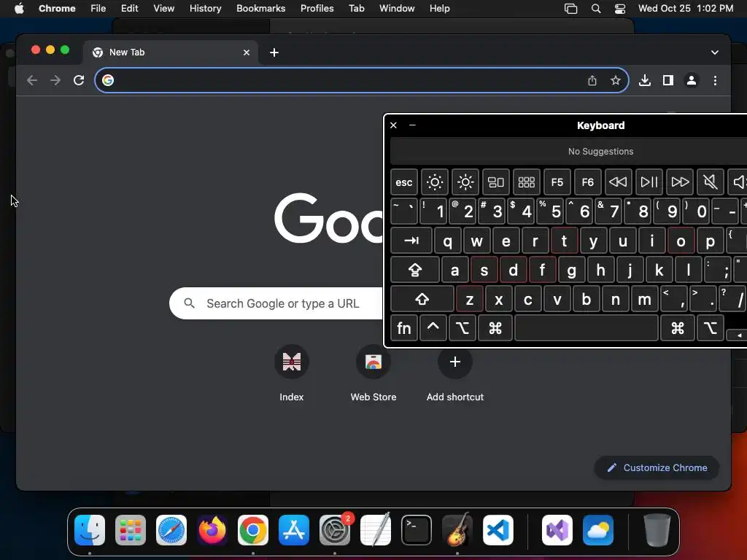
Task: Open the History menu
Action: pos(205,8)
